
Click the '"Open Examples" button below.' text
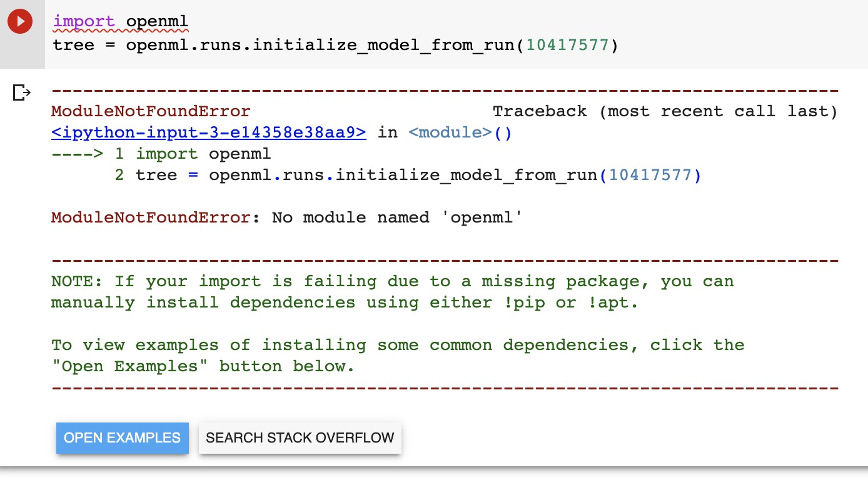203,366
